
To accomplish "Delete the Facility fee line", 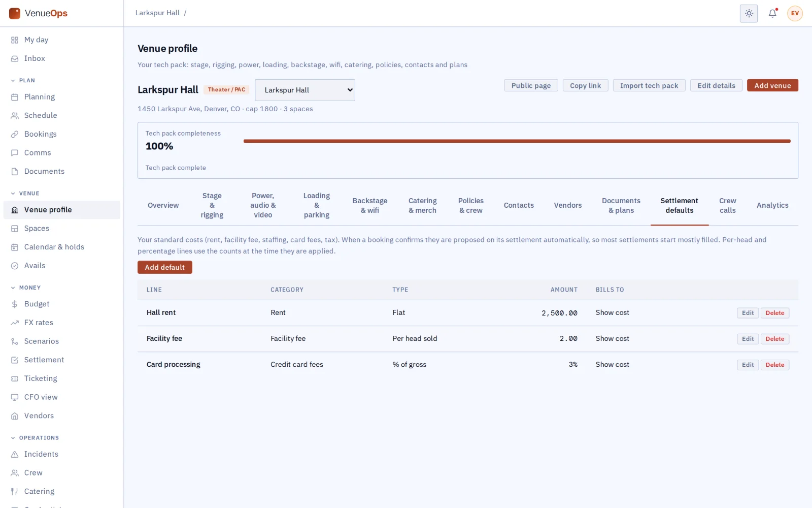I will coord(774,339).
